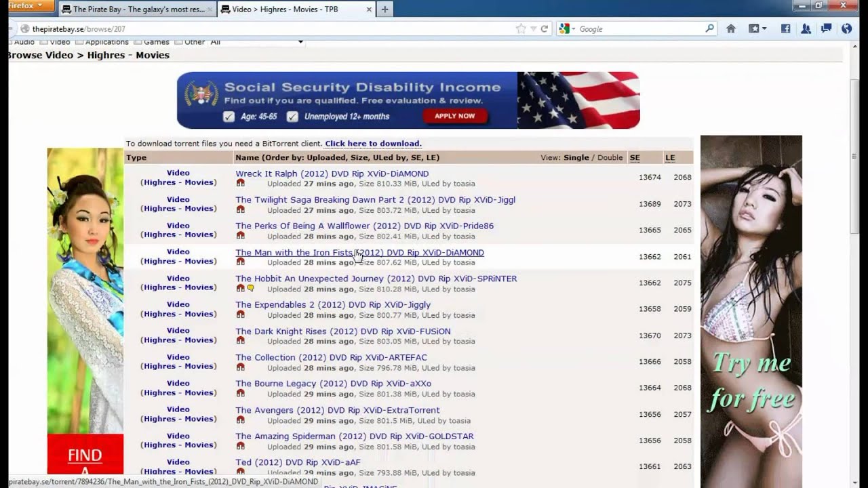Open the comments icon on The Hobbit row
Image resolution: width=868 pixels, height=488 pixels.
tap(250, 289)
